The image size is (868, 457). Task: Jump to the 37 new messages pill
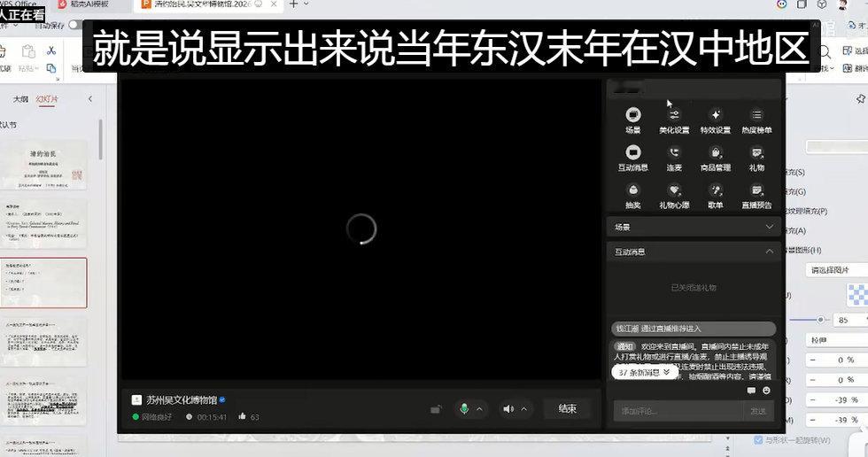point(645,372)
